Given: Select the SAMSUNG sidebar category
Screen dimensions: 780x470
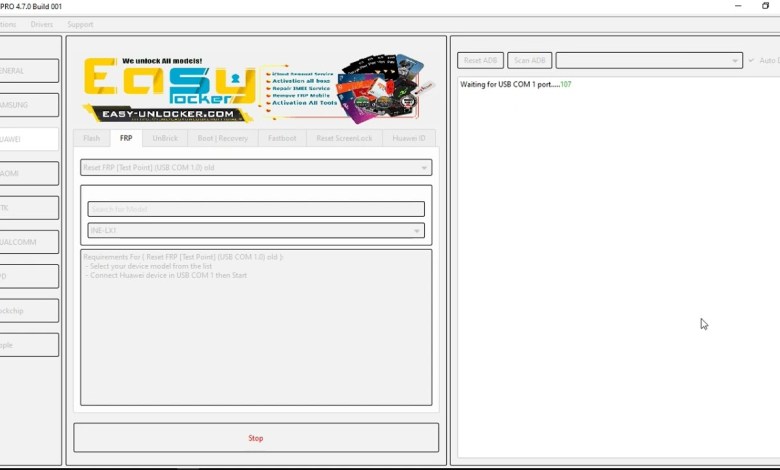Looking at the screenshot, I should coord(29,105).
